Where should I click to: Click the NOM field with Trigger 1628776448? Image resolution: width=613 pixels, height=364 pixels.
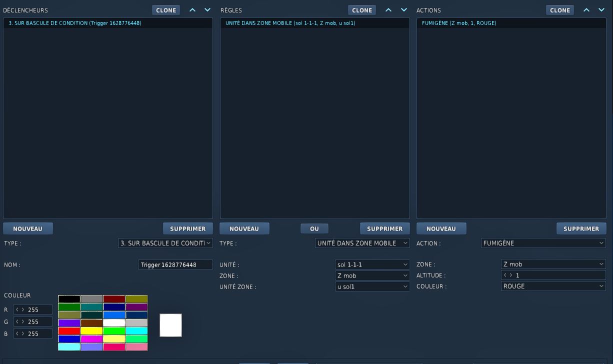[x=175, y=264]
